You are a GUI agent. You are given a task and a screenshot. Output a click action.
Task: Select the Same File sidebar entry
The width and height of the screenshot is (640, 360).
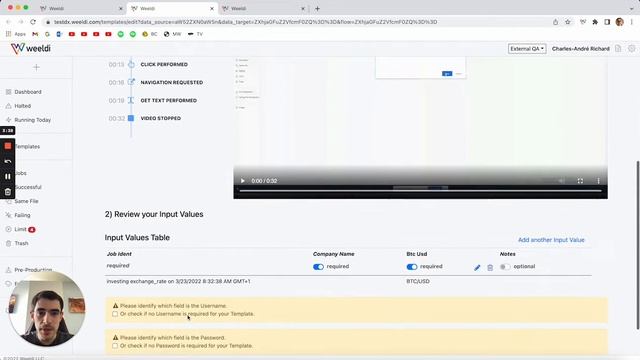point(26,201)
